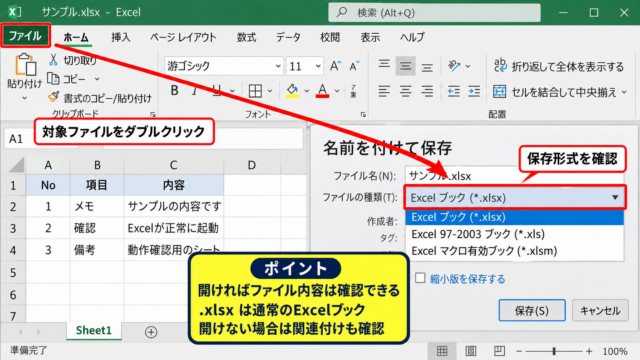The image size is (640, 360).
Task: Open the ページ レイアウト tab
Action: pos(183,37)
